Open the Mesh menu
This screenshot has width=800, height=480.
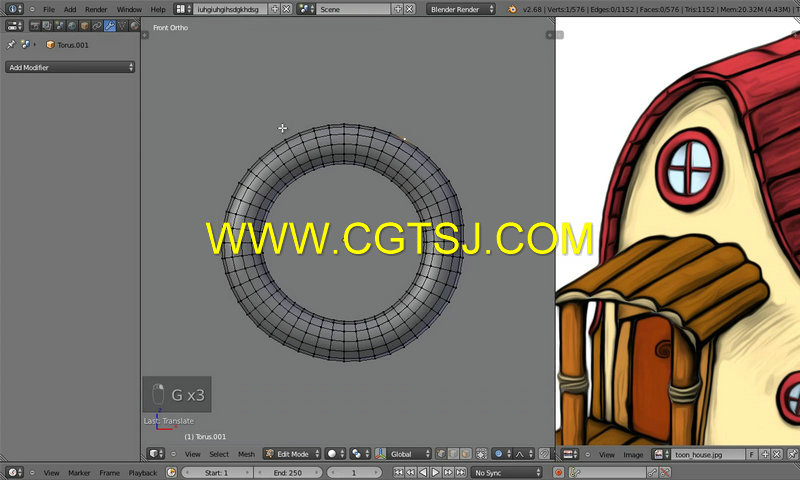pos(246,454)
